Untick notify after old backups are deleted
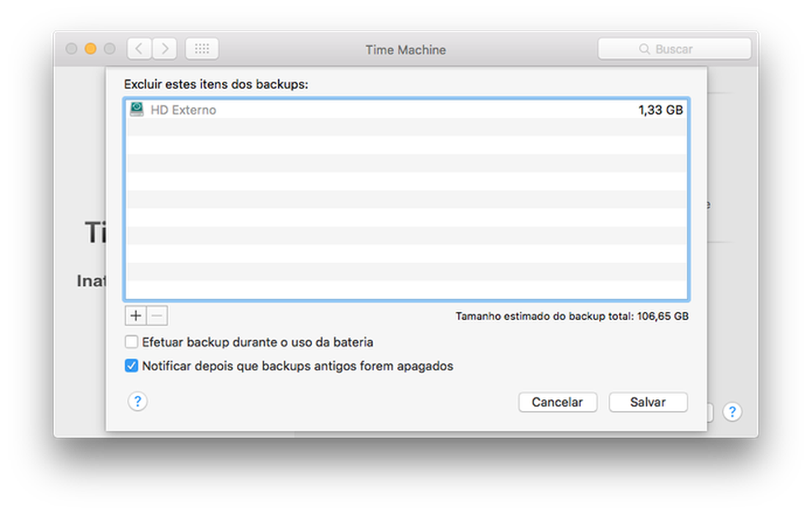 [131, 365]
